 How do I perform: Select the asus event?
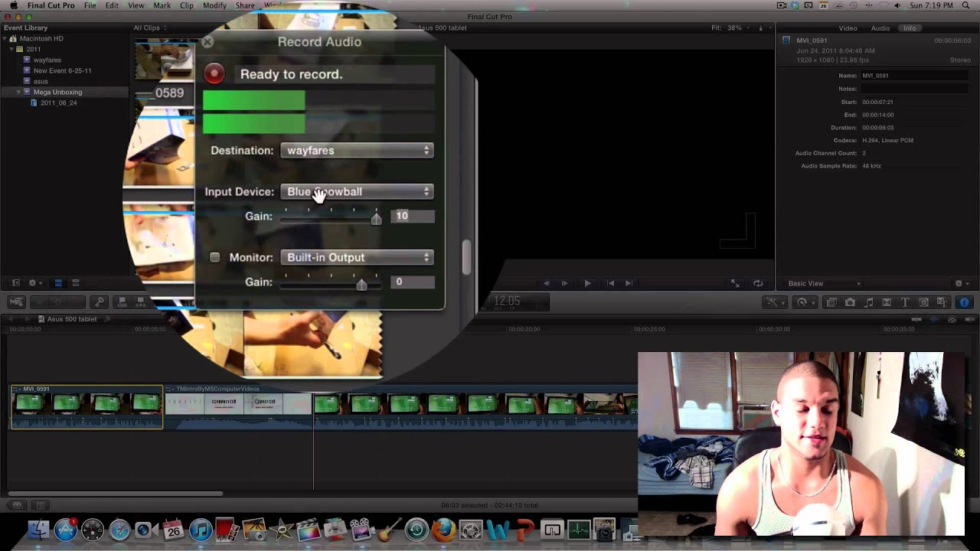coord(41,81)
